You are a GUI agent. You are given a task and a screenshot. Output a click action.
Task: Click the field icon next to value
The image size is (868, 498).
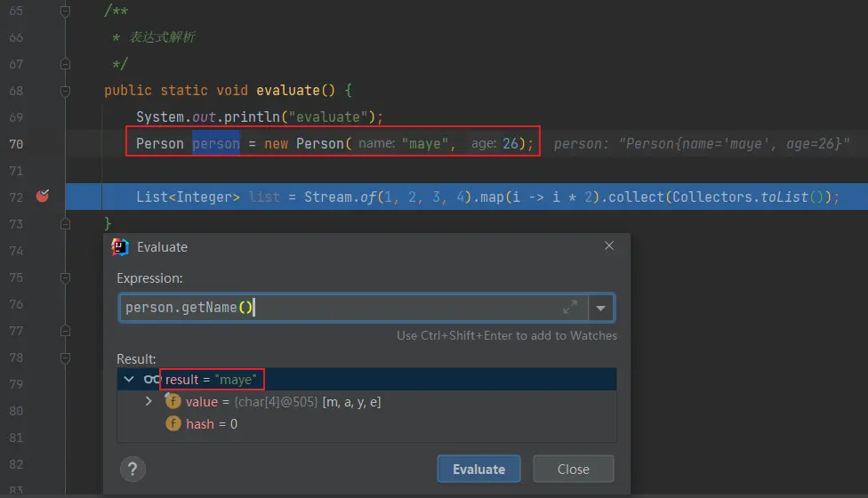point(173,401)
